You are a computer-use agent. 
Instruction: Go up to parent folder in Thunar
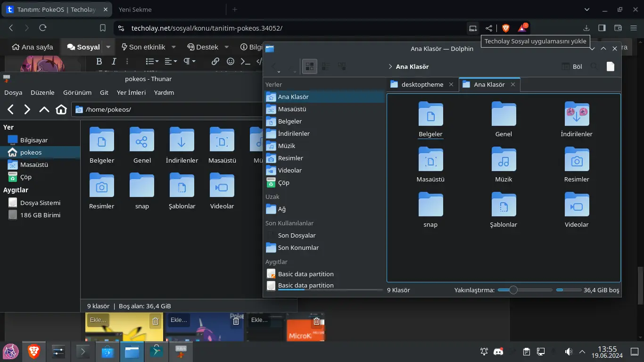[x=44, y=109]
